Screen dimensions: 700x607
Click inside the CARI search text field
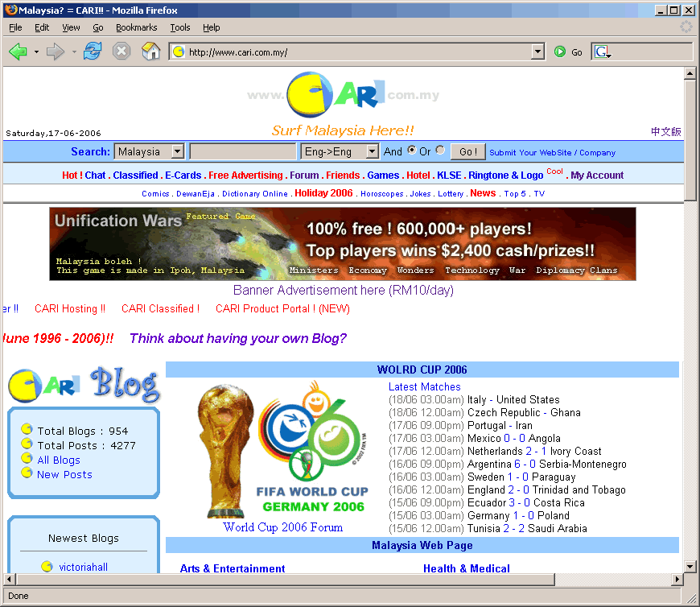pos(242,151)
